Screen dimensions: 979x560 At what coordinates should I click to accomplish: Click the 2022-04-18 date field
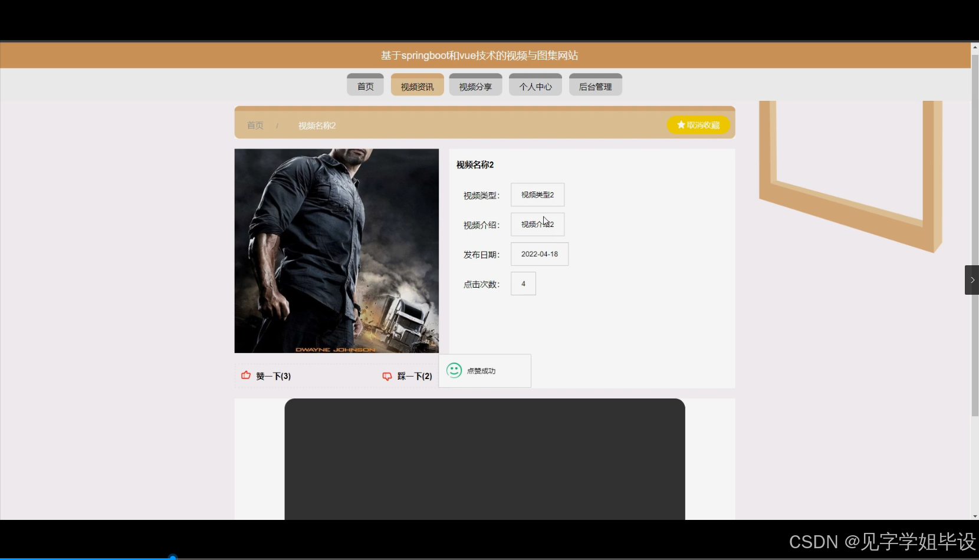coord(540,254)
